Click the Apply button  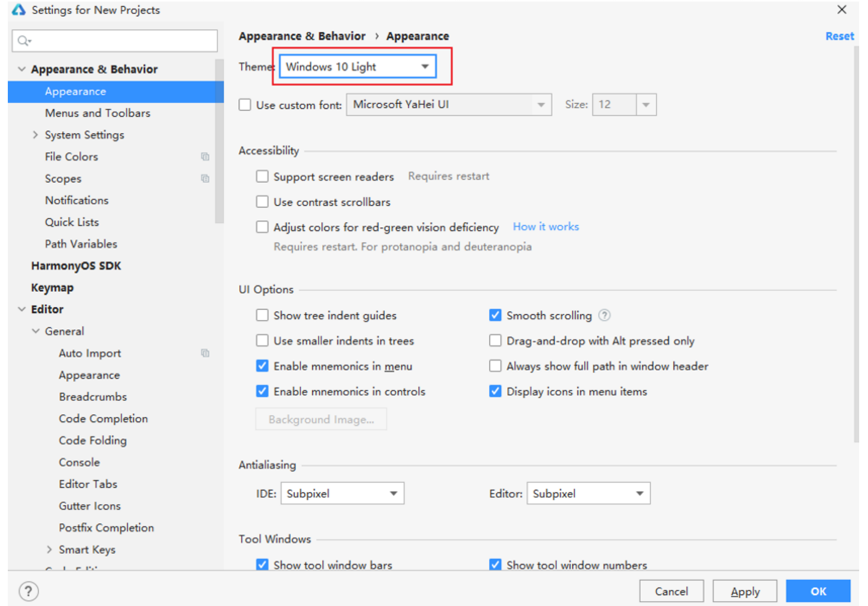(x=745, y=591)
